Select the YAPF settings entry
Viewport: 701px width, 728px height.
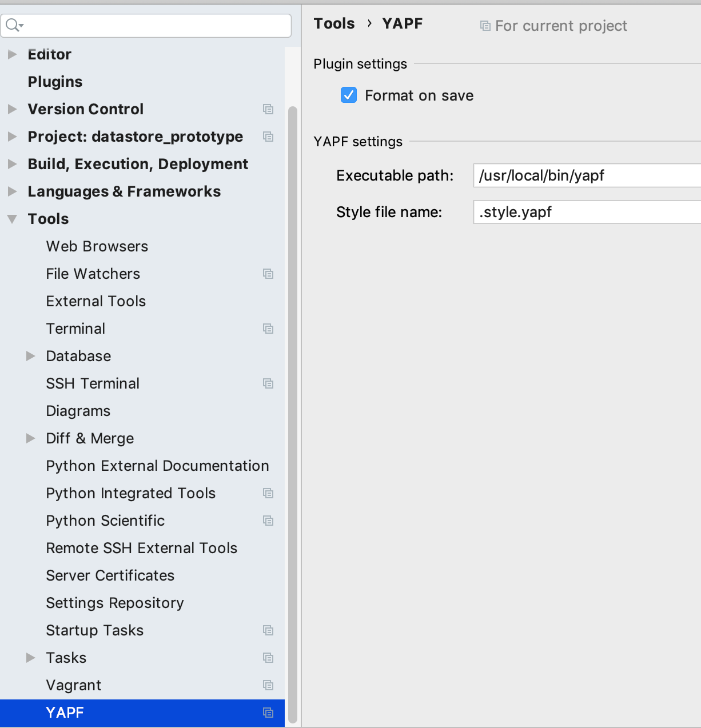142,713
